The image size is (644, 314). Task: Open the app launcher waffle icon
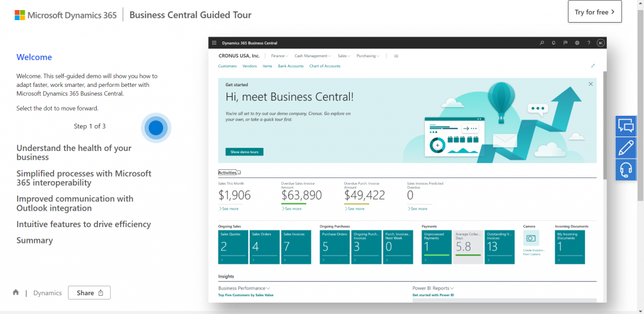pos(214,43)
